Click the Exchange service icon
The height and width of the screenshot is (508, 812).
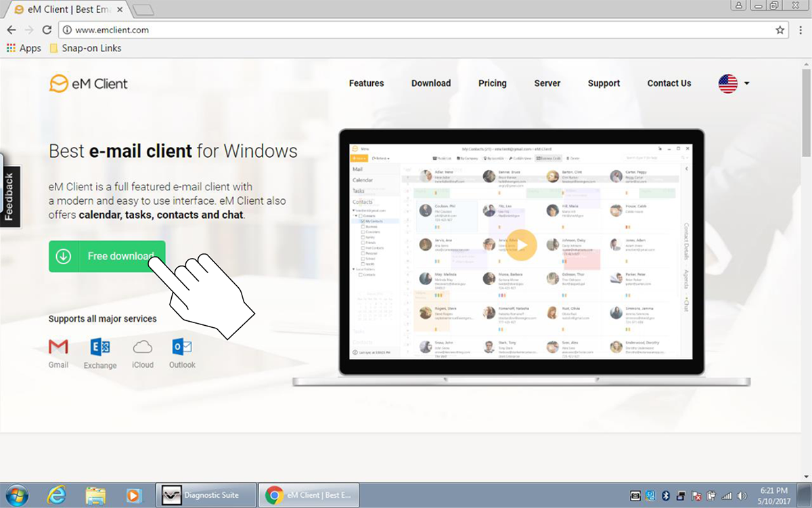click(x=100, y=347)
